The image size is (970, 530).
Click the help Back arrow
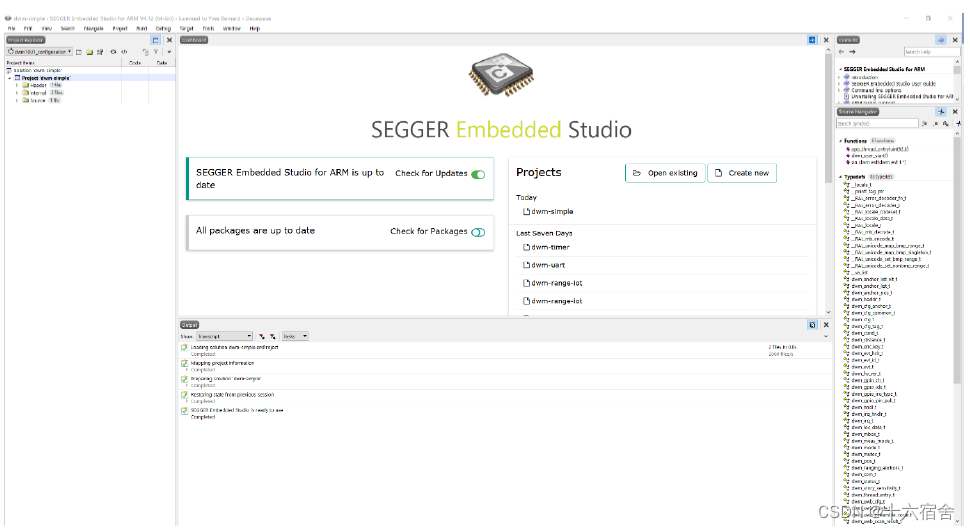(841, 52)
